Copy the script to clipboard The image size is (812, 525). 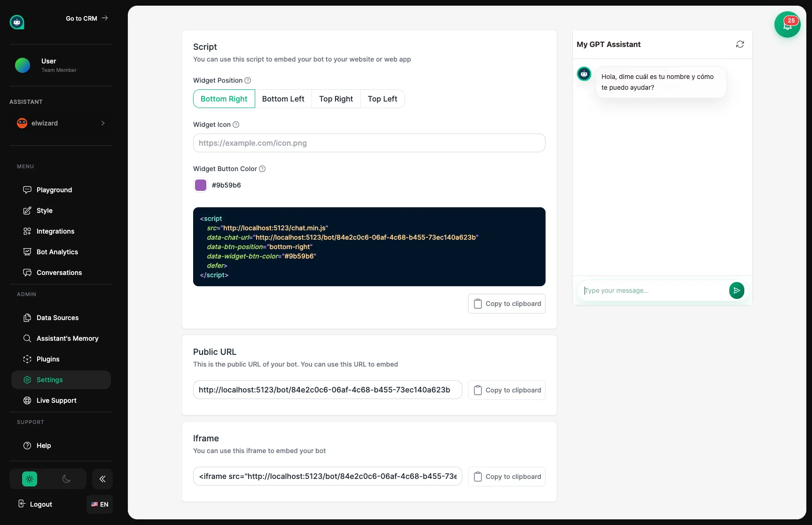pyautogui.click(x=507, y=304)
